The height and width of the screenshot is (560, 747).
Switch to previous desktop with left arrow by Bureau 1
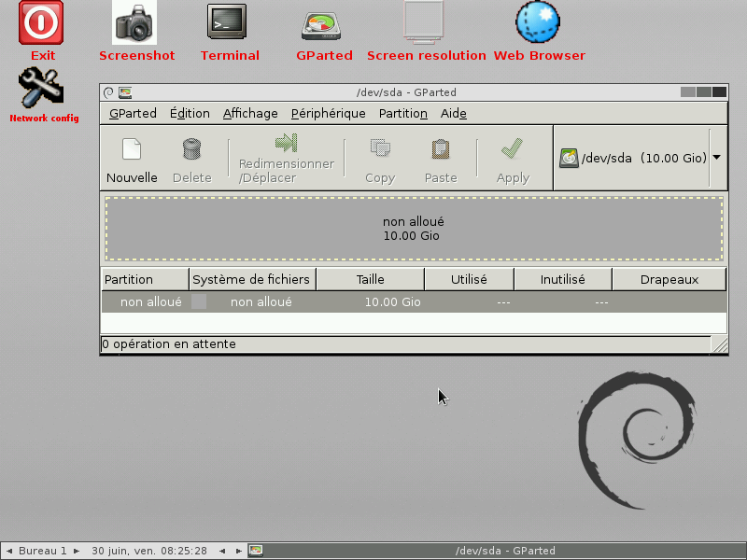click(9, 551)
